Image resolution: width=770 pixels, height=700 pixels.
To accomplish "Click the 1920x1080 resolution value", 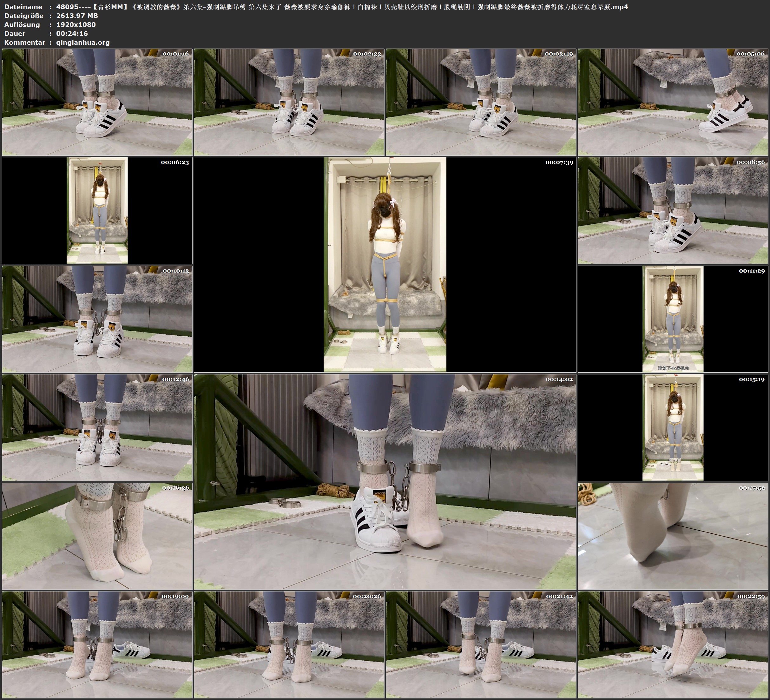I will click(76, 24).
